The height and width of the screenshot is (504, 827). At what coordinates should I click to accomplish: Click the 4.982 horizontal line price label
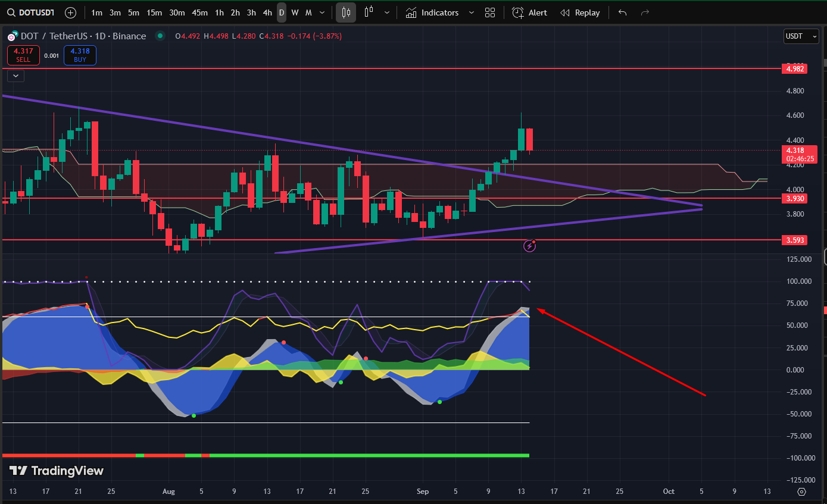(795, 69)
